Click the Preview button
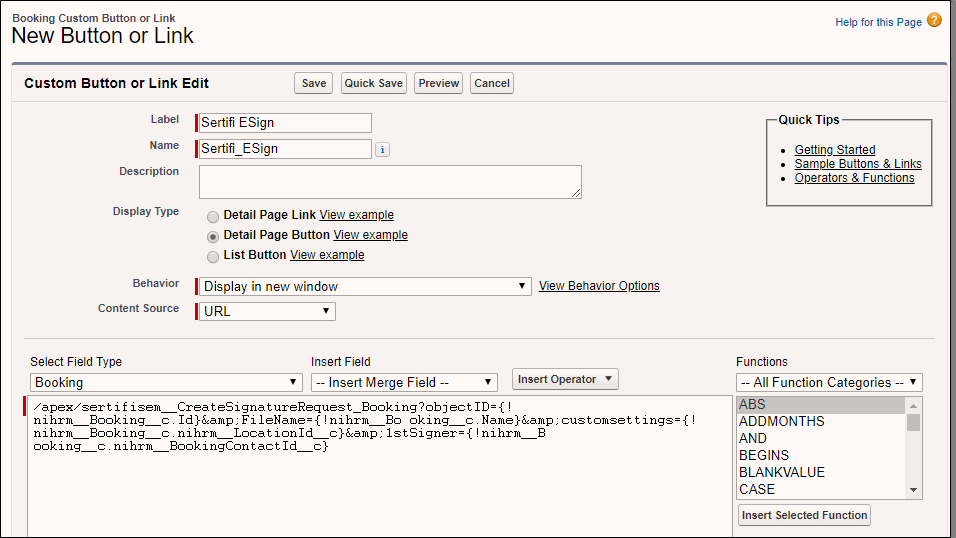 point(438,83)
